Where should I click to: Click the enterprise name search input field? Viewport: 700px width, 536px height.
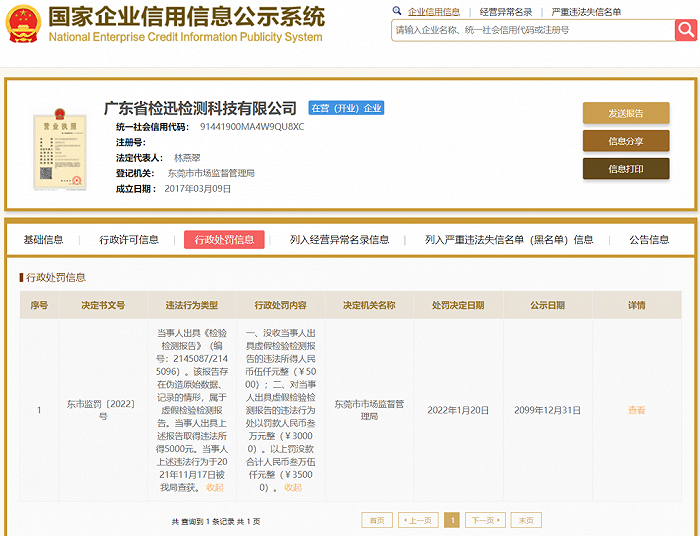[x=531, y=30]
